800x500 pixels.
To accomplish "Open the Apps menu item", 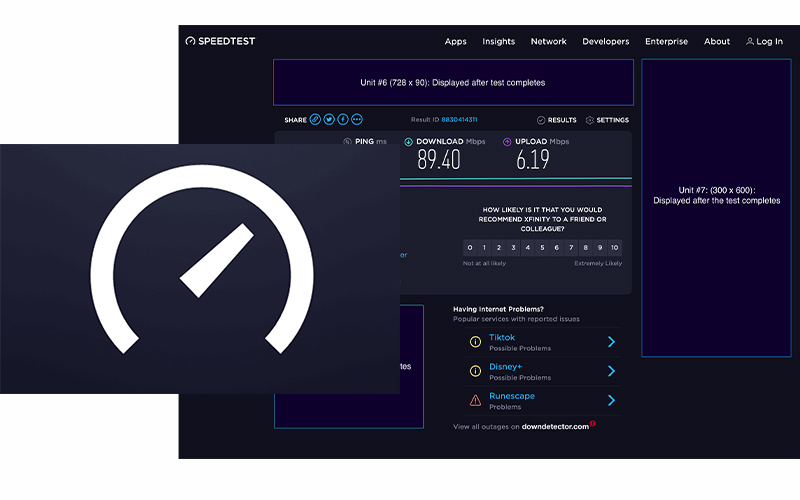I will tap(455, 41).
